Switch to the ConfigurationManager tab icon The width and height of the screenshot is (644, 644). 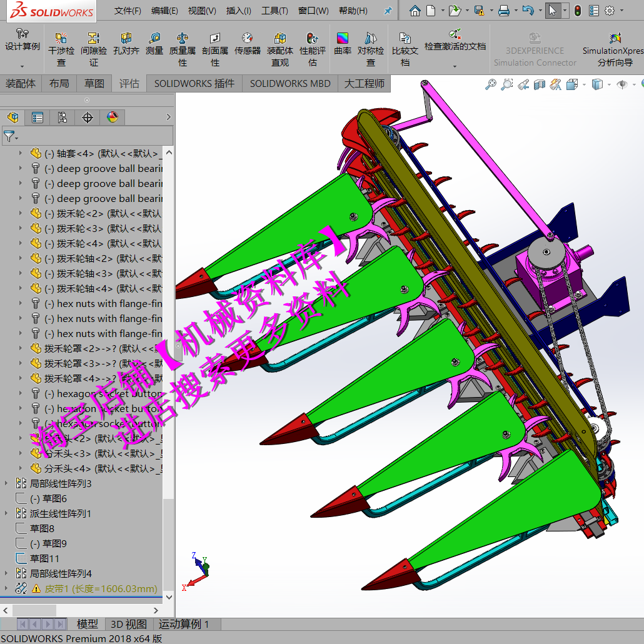[x=61, y=117]
